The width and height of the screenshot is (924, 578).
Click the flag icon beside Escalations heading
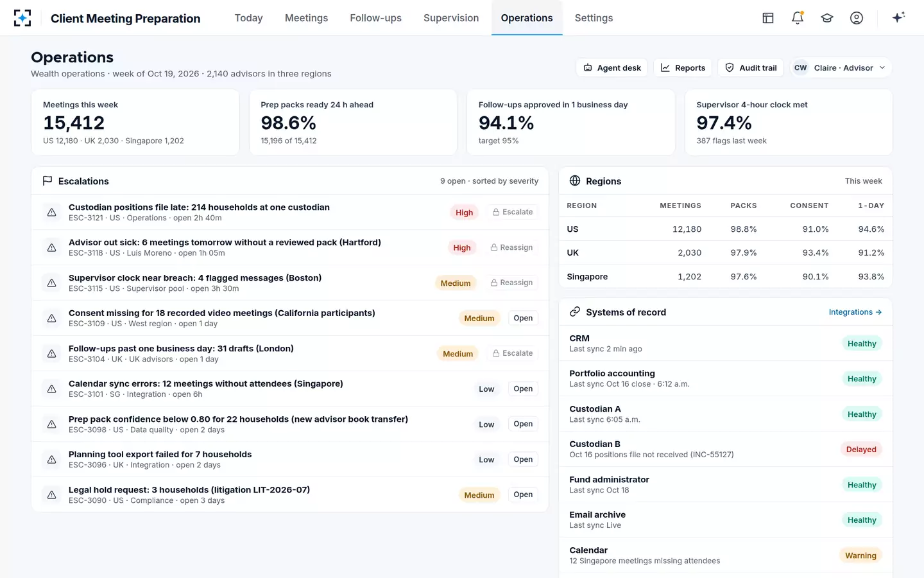(x=47, y=181)
